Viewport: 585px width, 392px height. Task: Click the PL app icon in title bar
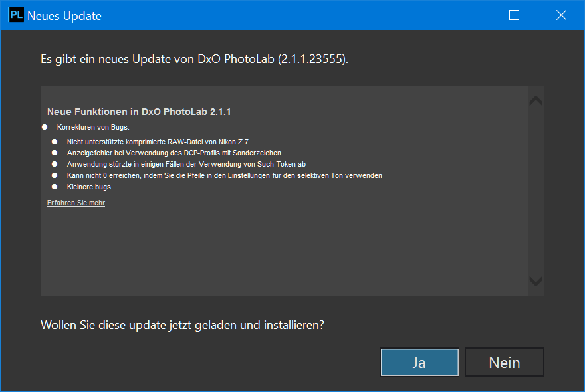[x=16, y=15]
